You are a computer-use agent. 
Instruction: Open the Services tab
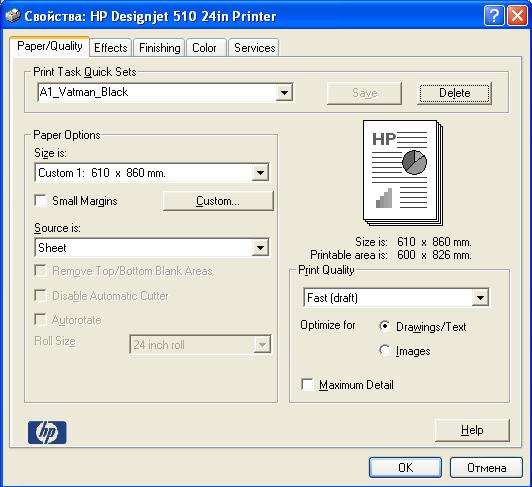point(254,48)
